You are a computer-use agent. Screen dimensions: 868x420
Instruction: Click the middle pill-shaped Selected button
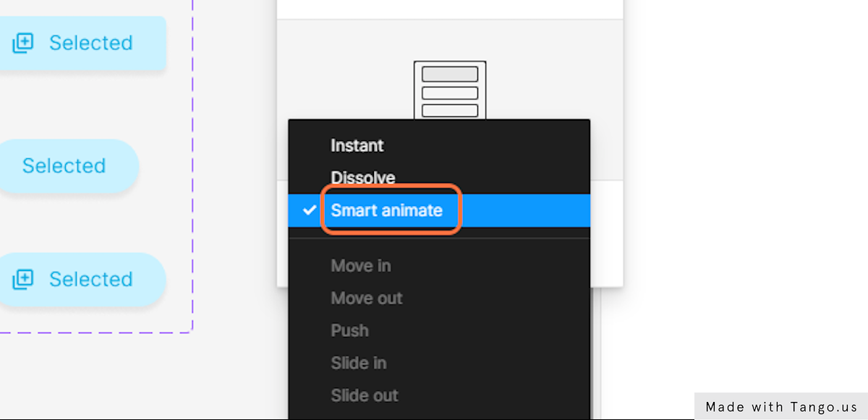coord(64,166)
